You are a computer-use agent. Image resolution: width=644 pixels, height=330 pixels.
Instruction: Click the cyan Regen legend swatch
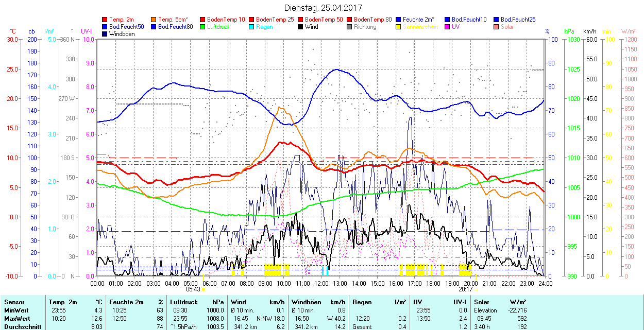252,27
